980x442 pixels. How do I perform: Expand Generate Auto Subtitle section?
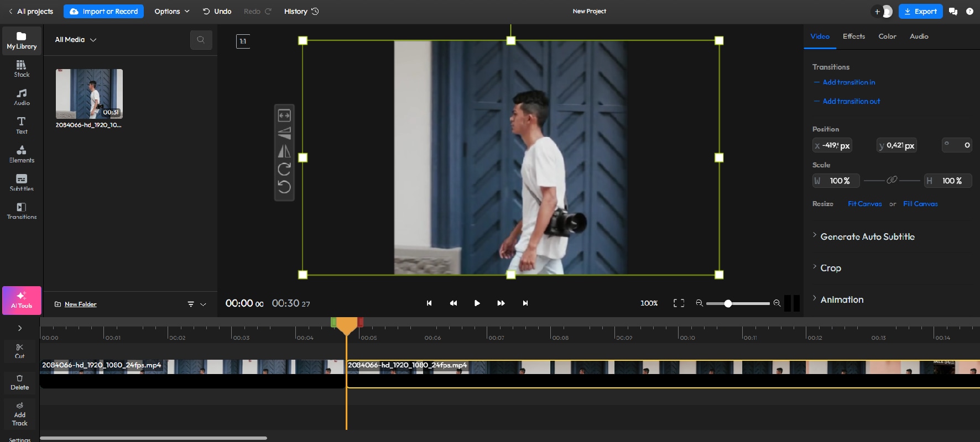point(863,236)
